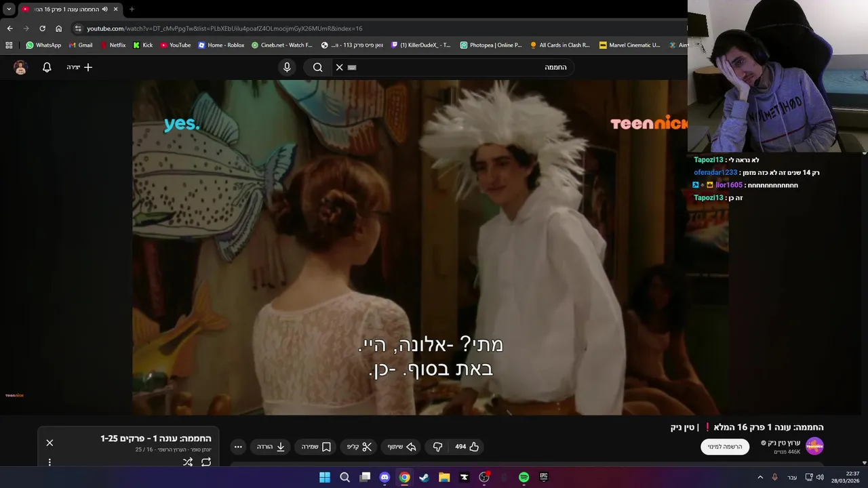Open the account avatar menu
Image resolution: width=868 pixels, height=488 pixels.
click(x=20, y=67)
